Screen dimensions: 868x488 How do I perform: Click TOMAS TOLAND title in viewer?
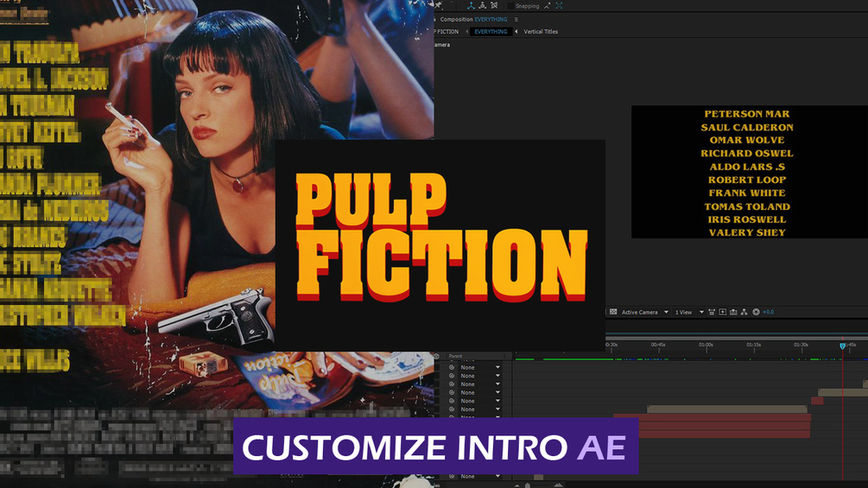747,206
